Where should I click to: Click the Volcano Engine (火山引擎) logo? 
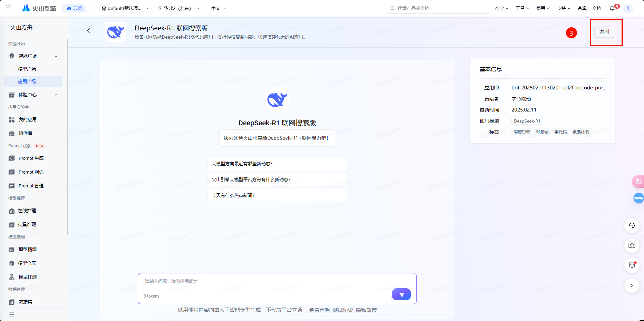point(39,8)
